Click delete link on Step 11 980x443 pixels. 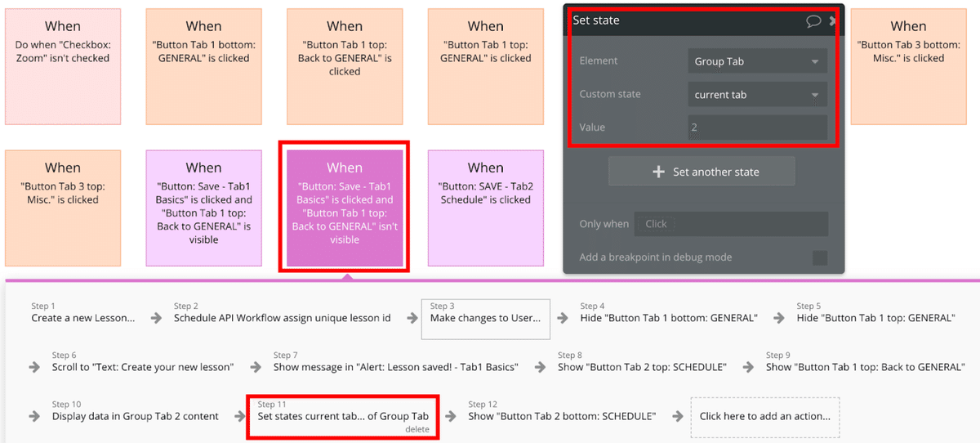tap(416, 429)
